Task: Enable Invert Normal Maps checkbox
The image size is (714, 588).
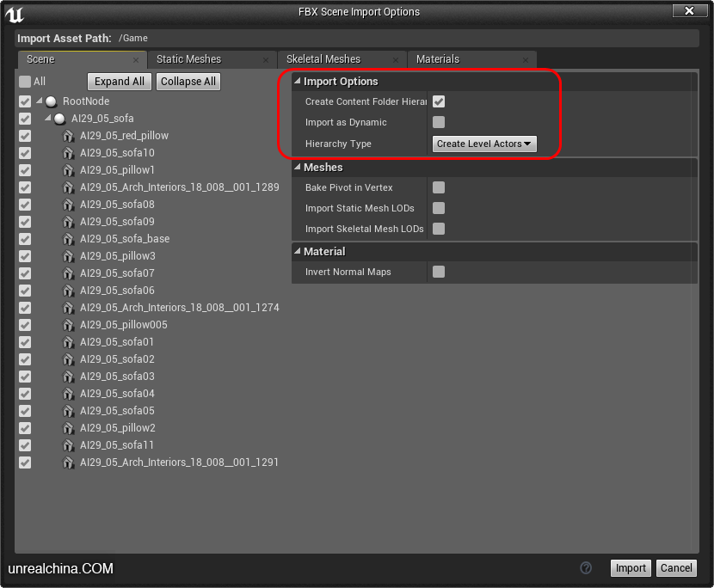Action: [439, 272]
